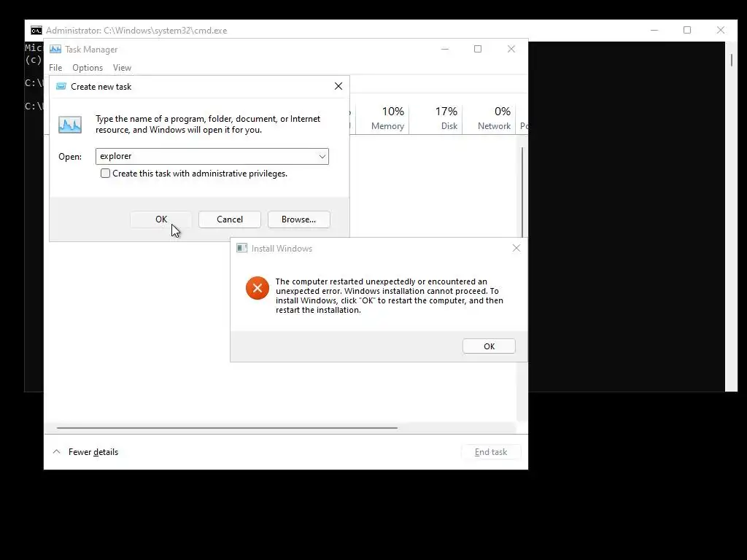Sort by Disk column in Task Manager
This screenshot has width=747, height=560.
436,119
